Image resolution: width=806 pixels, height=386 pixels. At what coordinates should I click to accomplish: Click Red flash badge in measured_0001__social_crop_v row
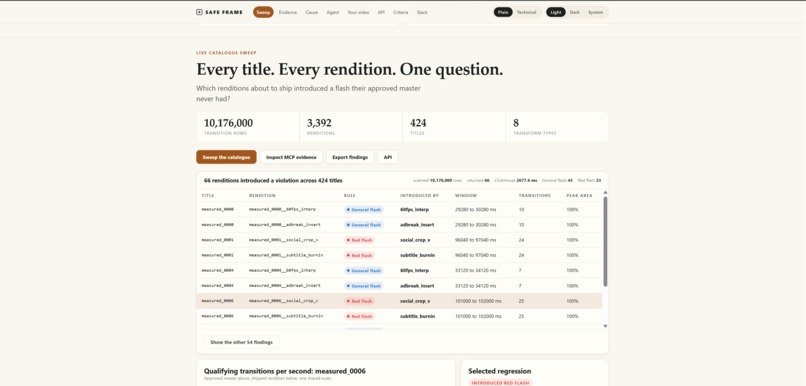(x=360, y=240)
